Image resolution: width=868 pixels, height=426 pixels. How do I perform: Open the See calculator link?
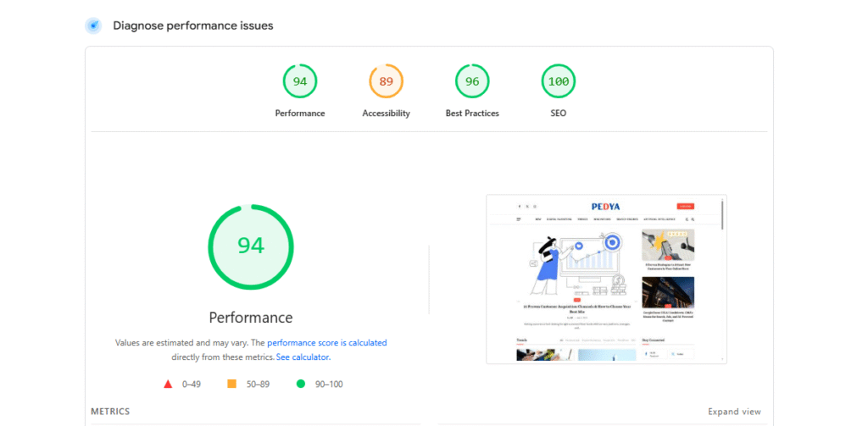303,357
